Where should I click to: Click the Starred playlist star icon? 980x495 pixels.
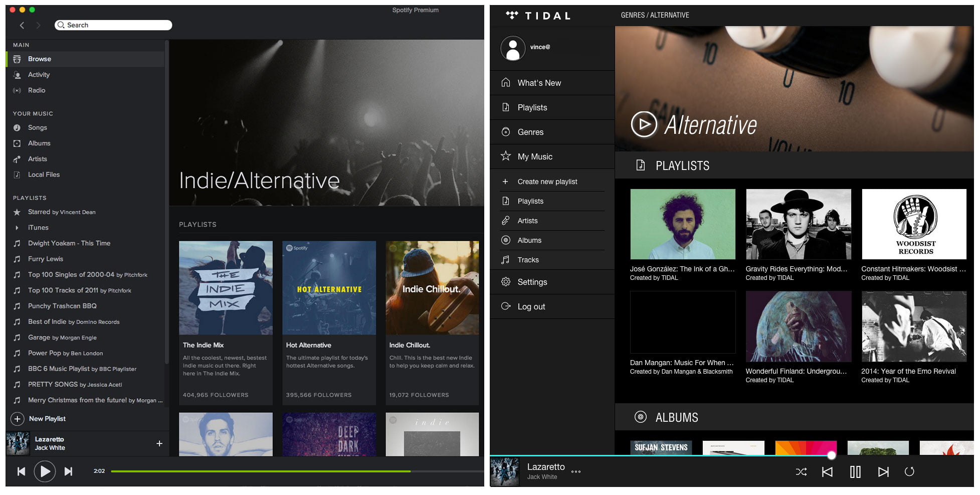click(x=17, y=212)
